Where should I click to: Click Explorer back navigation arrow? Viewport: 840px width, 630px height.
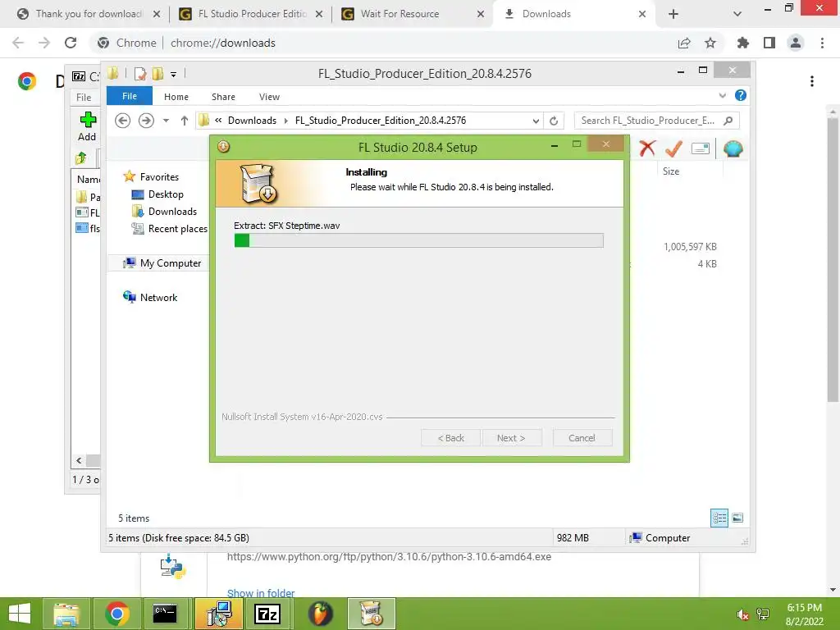[123, 121]
